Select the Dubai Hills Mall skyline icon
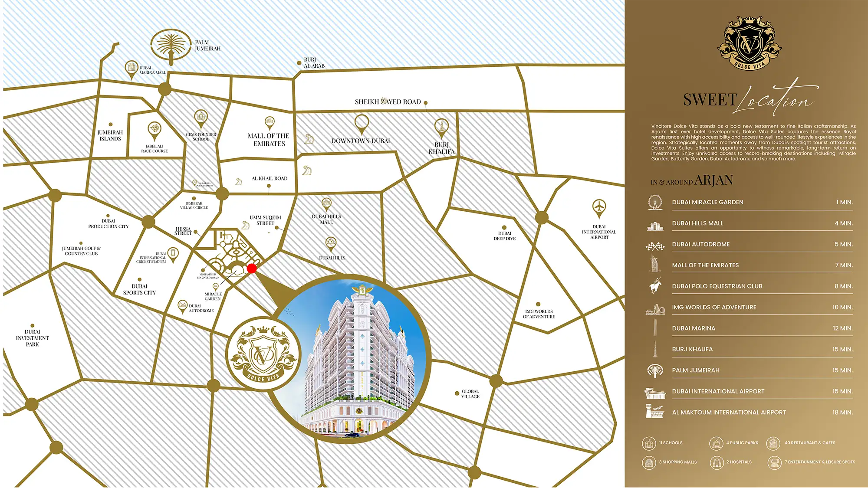 tap(655, 226)
